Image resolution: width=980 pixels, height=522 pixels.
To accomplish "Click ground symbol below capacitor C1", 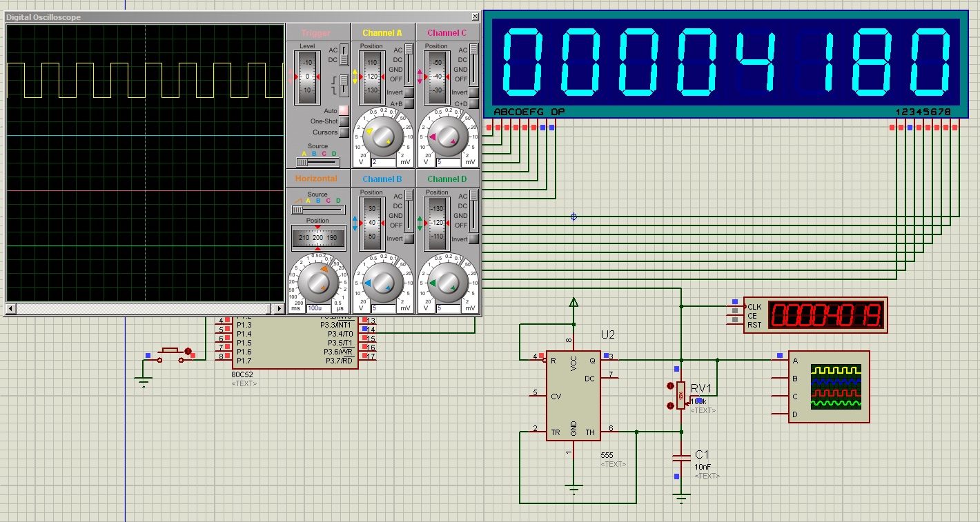I will tap(681, 498).
